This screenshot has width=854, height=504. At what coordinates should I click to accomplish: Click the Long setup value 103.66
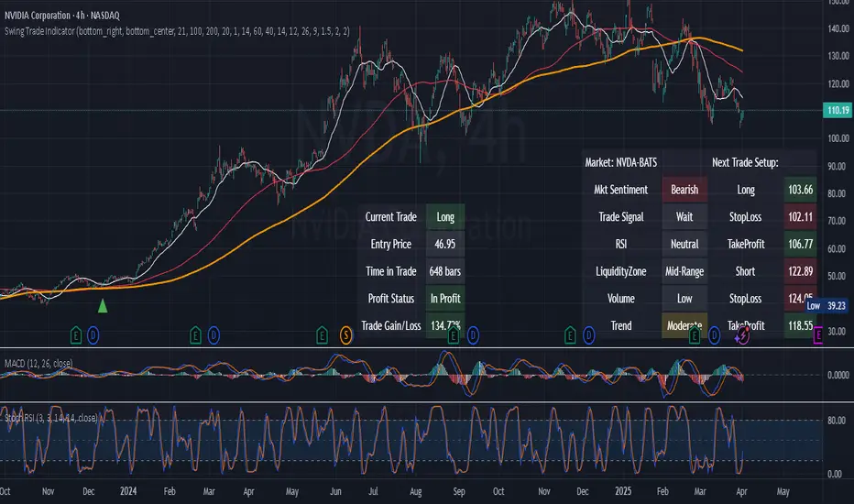click(x=800, y=190)
